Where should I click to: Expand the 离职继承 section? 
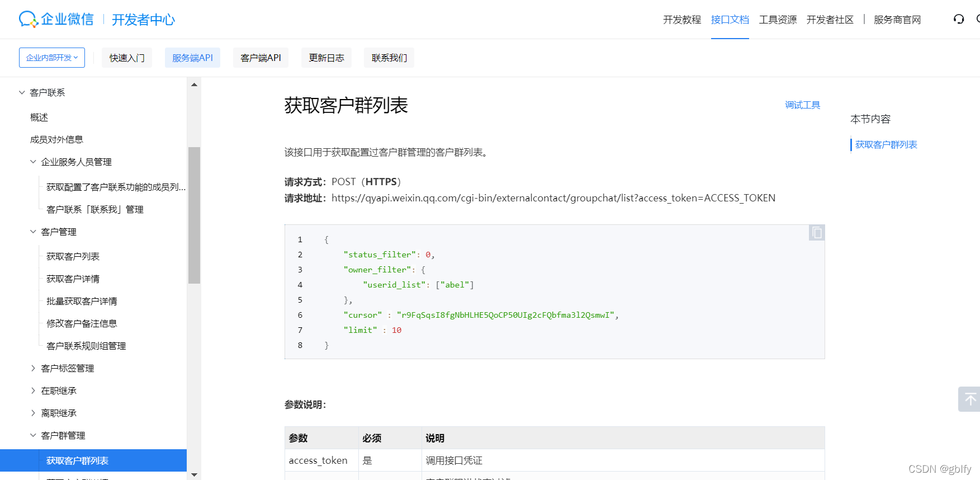point(33,413)
